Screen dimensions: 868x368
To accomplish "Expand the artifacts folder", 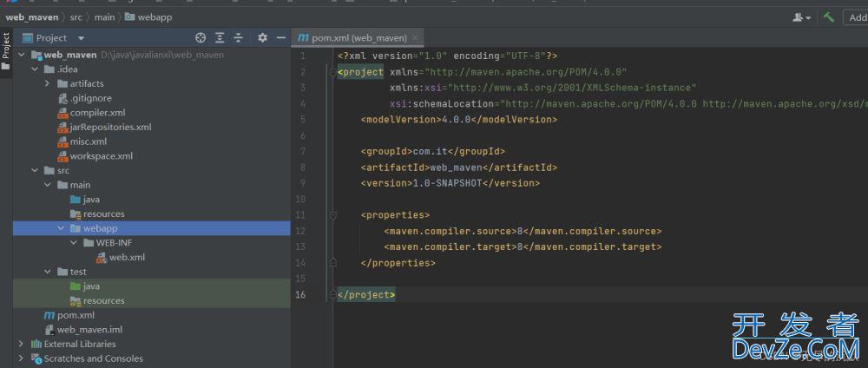I will click(48, 83).
